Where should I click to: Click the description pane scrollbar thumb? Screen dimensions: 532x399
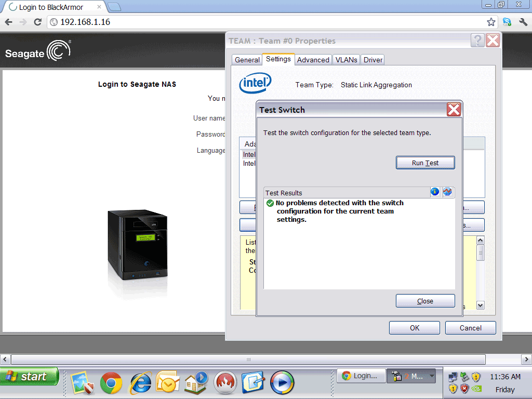(480, 253)
